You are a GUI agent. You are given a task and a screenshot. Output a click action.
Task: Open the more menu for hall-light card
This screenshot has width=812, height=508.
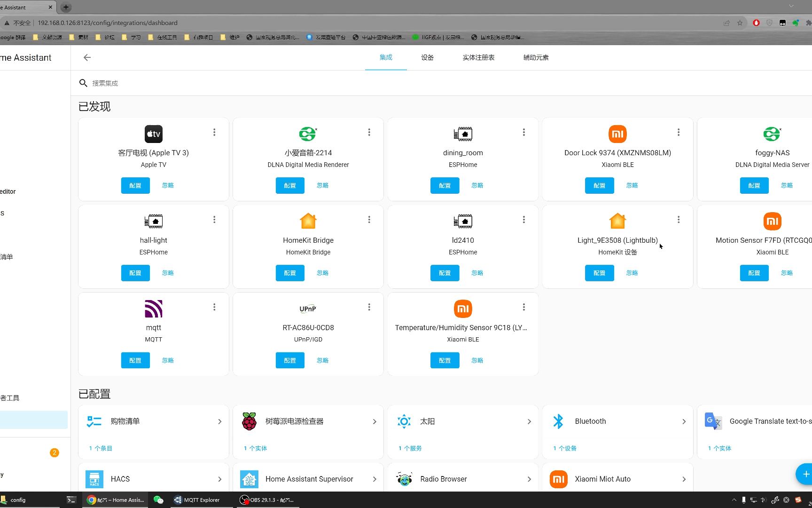pyautogui.click(x=214, y=220)
